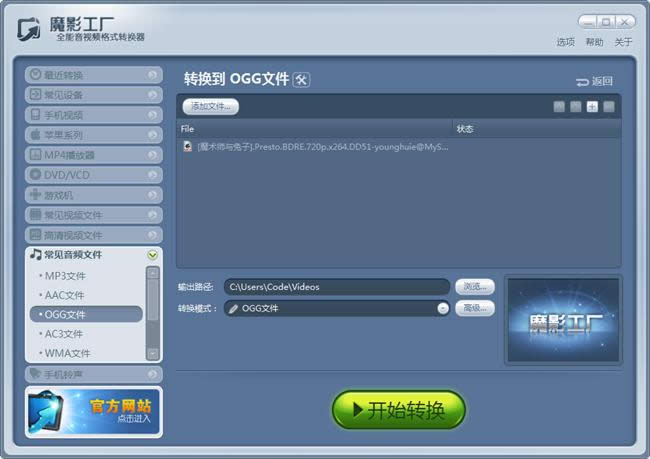Screen dimensions: 650x459
Task: Click the 返回 back arrow link
Action: [594, 82]
